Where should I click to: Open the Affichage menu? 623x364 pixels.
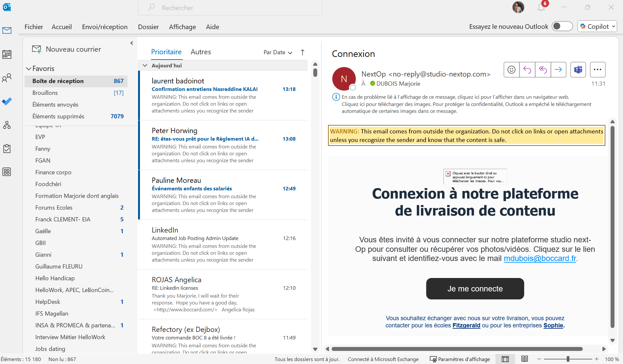tap(182, 27)
